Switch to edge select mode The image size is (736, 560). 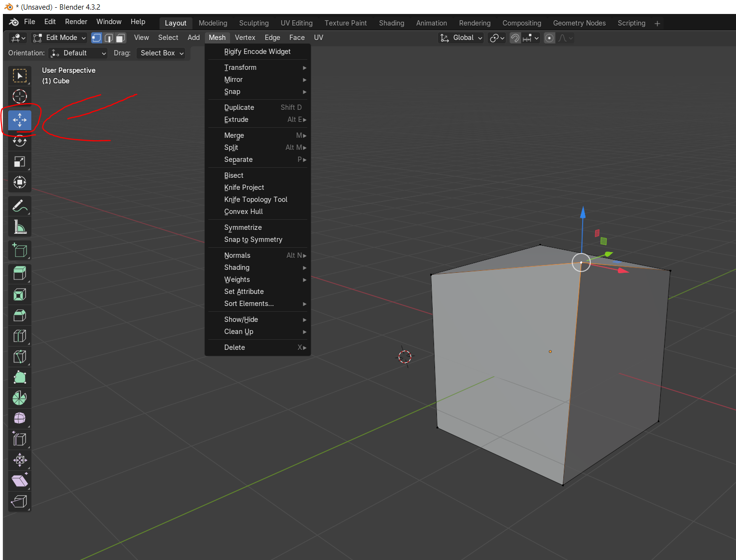click(x=109, y=38)
